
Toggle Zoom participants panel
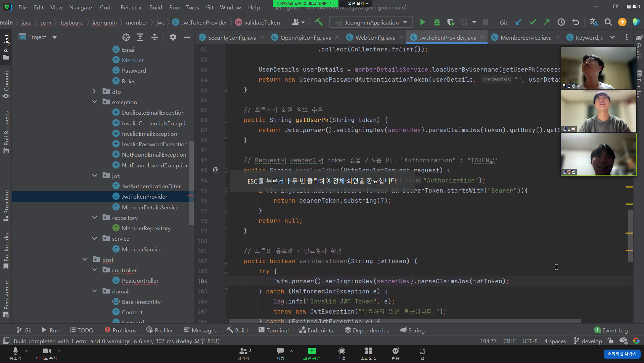[x=244, y=354]
